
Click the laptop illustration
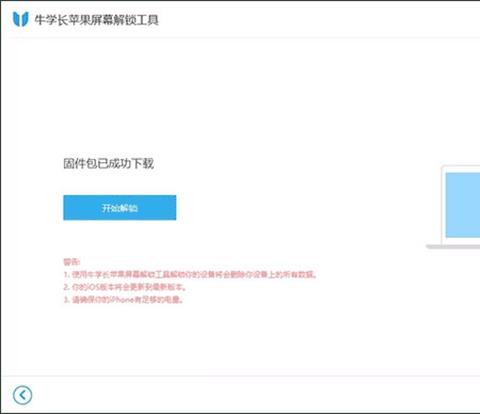pyautogui.click(x=453, y=207)
